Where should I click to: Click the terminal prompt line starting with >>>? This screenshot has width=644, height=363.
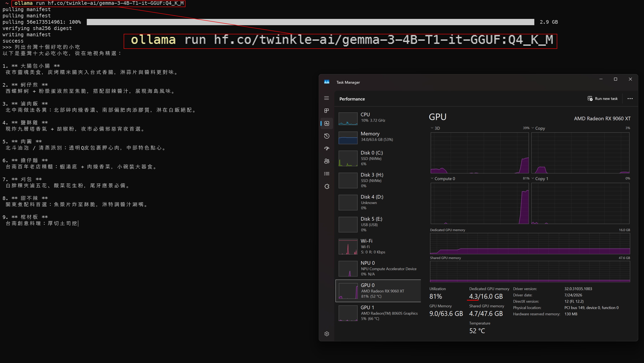pos(41,47)
